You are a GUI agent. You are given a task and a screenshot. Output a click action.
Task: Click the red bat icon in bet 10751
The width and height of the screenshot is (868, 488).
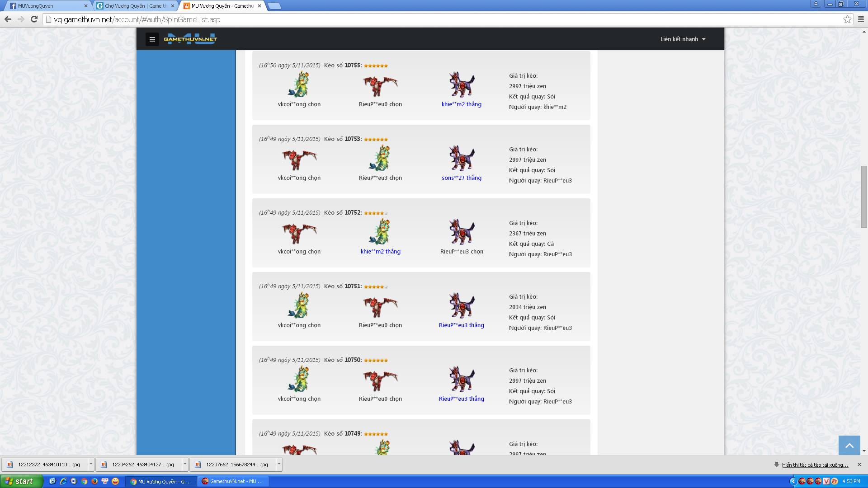pos(380,306)
